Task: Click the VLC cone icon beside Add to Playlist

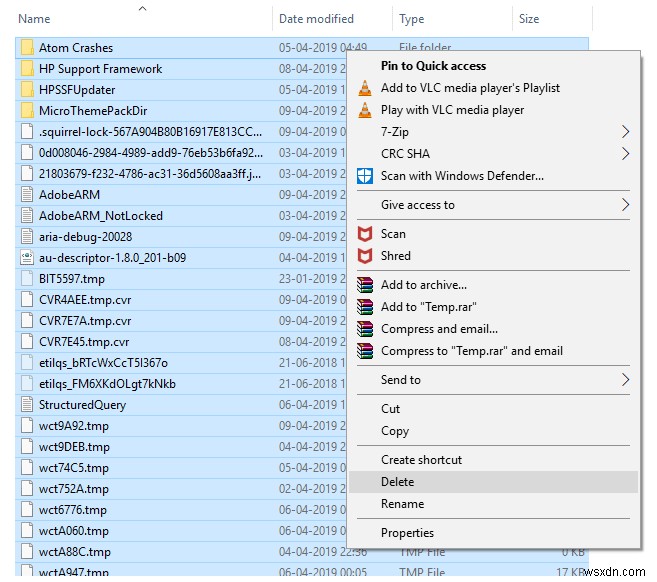Action: 365,88
